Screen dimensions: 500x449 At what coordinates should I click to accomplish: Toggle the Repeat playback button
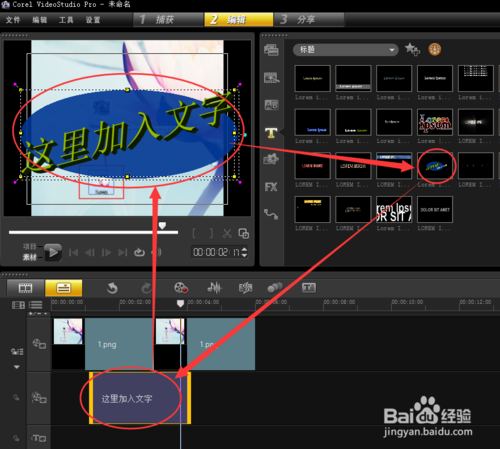click(x=139, y=253)
